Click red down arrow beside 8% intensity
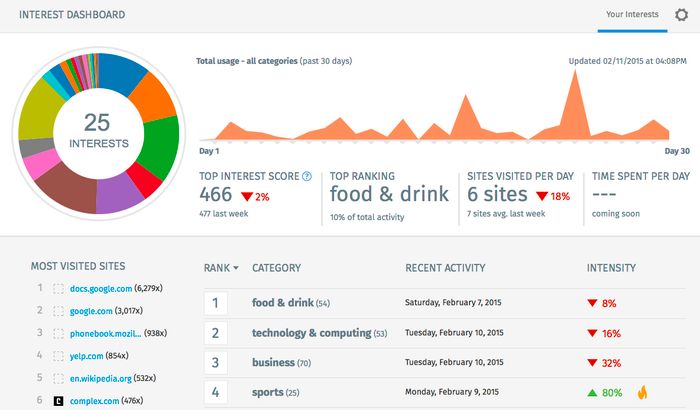 [x=592, y=302]
